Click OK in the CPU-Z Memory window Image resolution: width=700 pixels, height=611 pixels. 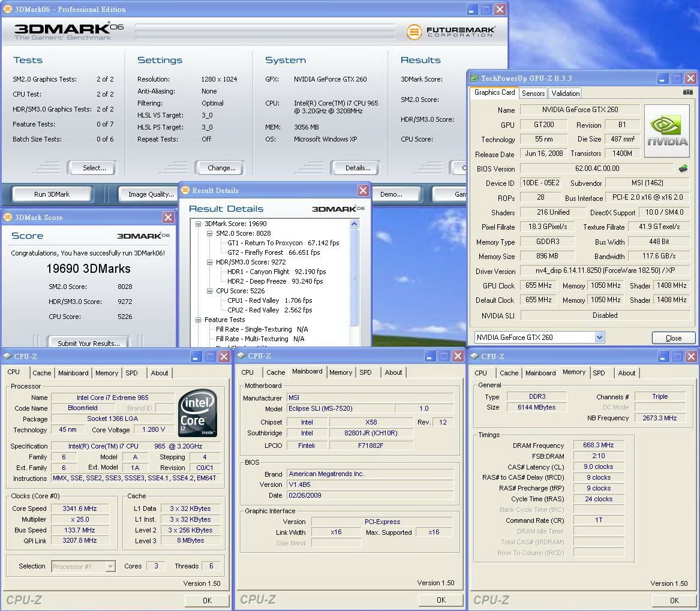[x=674, y=601]
